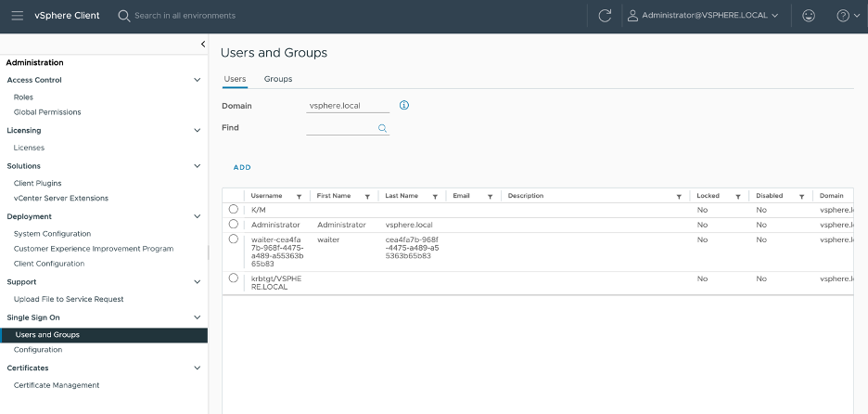Collapse the Access Control section
This screenshot has height=414, width=868.
[x=197, y=81]
